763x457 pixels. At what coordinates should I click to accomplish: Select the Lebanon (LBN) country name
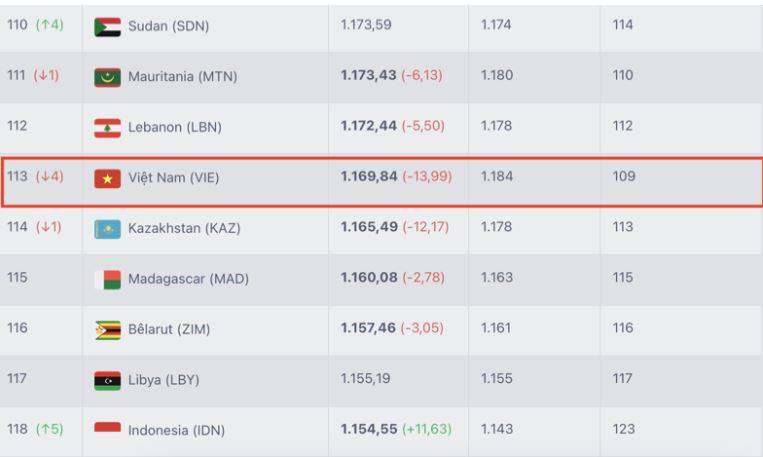(175, 127)
